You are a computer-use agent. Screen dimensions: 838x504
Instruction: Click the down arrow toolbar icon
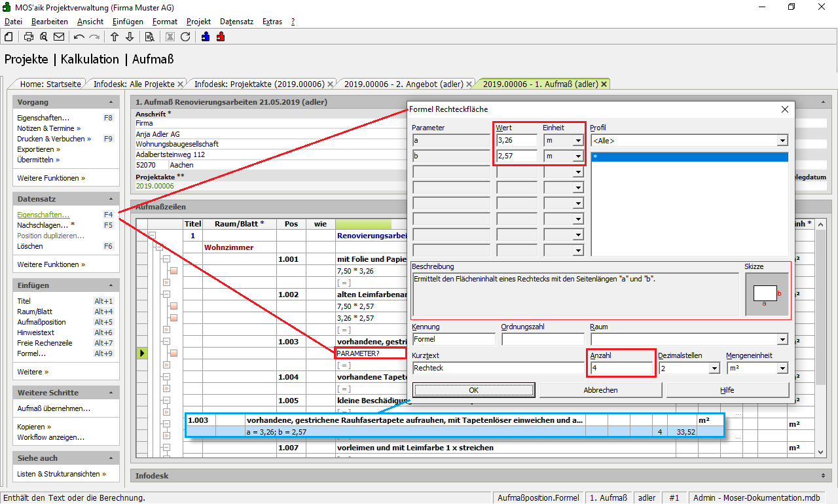coord(130,37)
